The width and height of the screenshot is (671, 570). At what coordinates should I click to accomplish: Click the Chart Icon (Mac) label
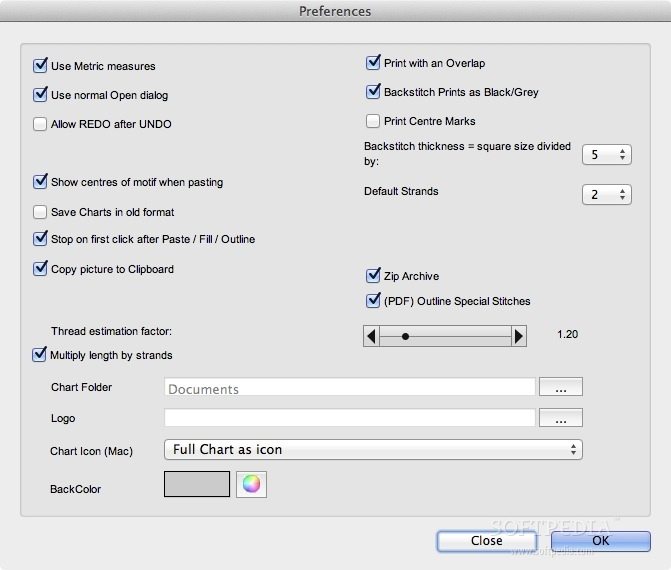(x=91, y=451)
